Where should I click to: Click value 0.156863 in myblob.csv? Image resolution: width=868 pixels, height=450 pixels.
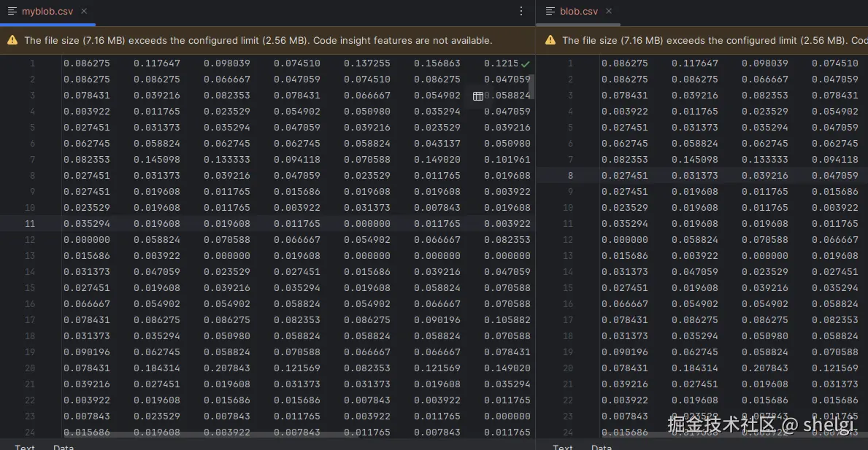coord(437,63)
